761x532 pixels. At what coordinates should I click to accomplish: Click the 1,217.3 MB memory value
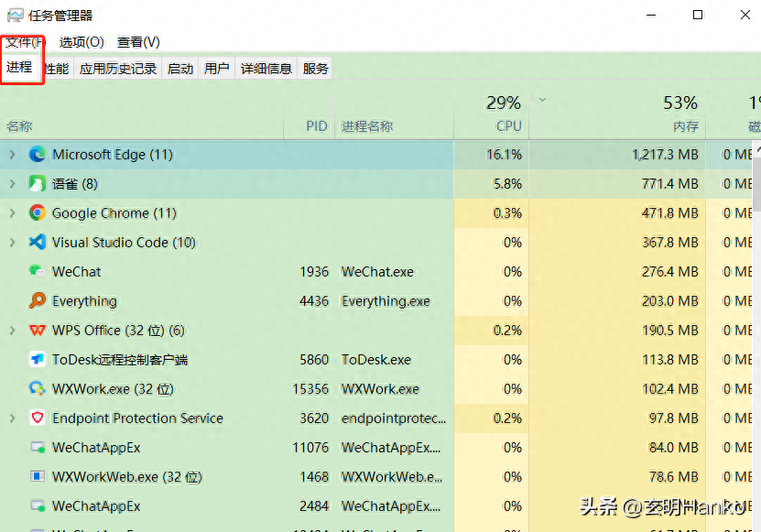point(665,155)
